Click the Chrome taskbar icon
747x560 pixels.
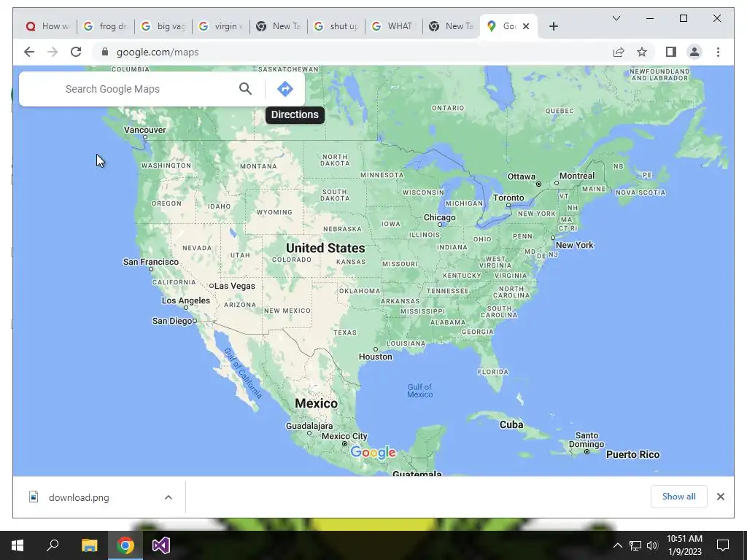(125, 545)
